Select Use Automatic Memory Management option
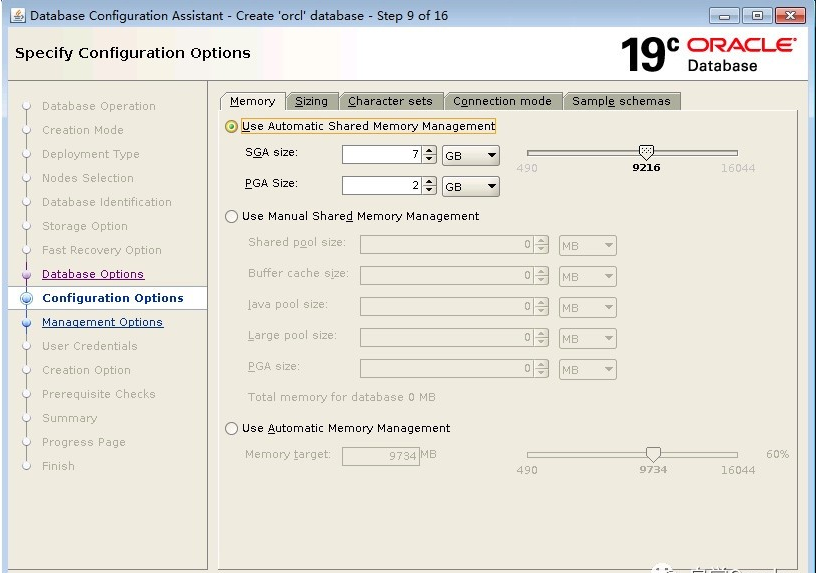The height and width of the screenshot is (573, 818). (232, 428)
